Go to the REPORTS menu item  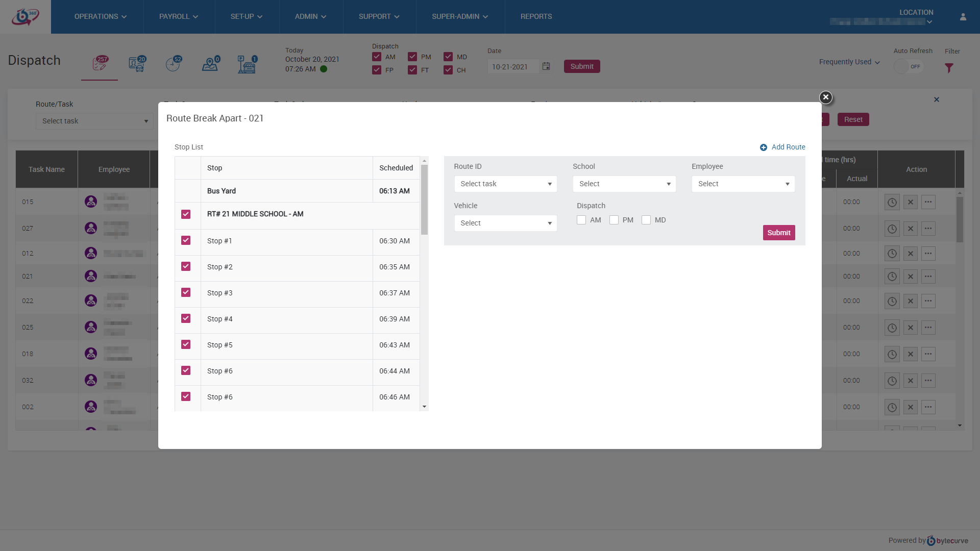[x=536, y=17]
